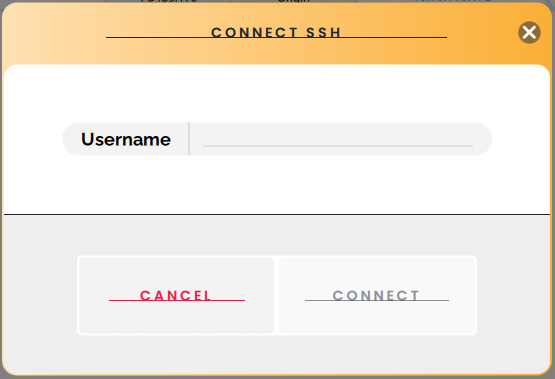The width and height of the screenshot is (555, 379).
Task: Click the dark divider line above footer
Action: [277, 214]
